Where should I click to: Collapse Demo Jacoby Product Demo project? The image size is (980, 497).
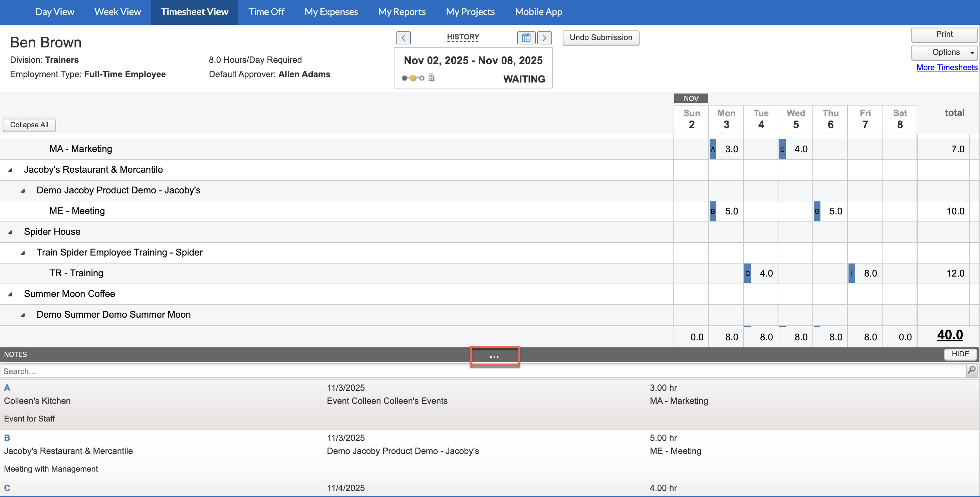tap(23, 191)
